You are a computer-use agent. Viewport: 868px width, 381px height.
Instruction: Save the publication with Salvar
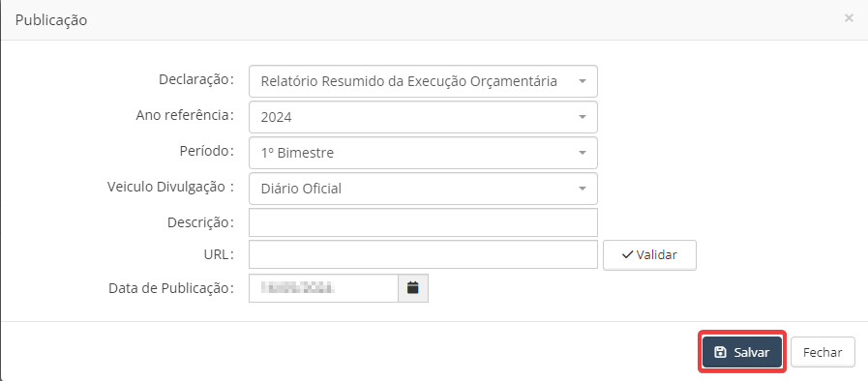click(x=742, y=352)
